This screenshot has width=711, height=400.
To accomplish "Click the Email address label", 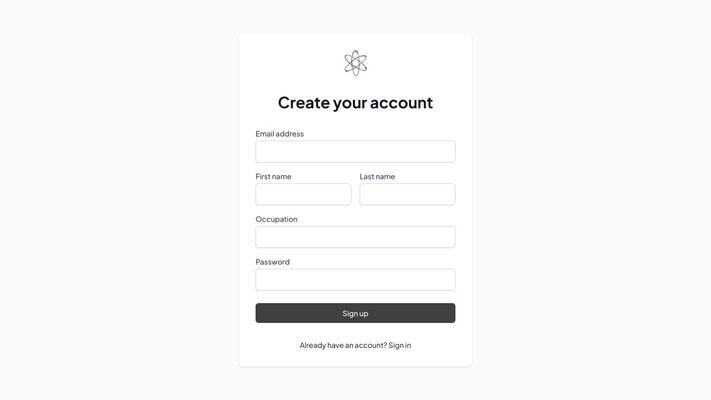I will pyautogui.click(x=279, y=134).
